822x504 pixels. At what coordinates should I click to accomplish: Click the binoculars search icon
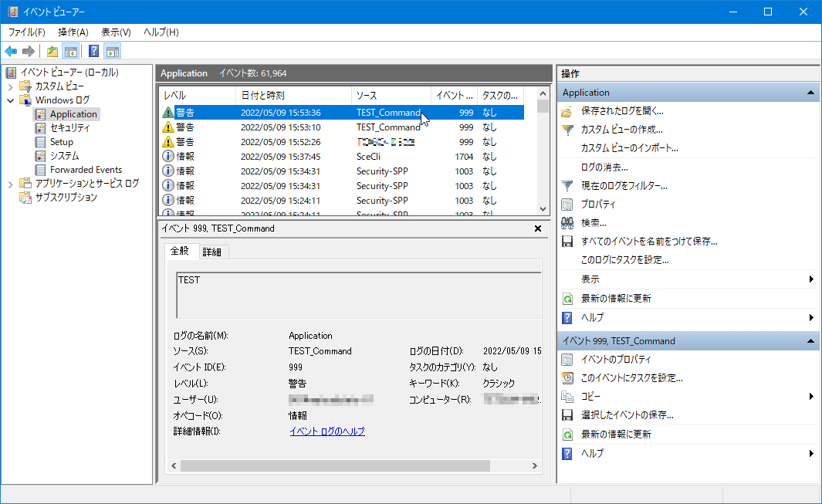coord(567,223)
